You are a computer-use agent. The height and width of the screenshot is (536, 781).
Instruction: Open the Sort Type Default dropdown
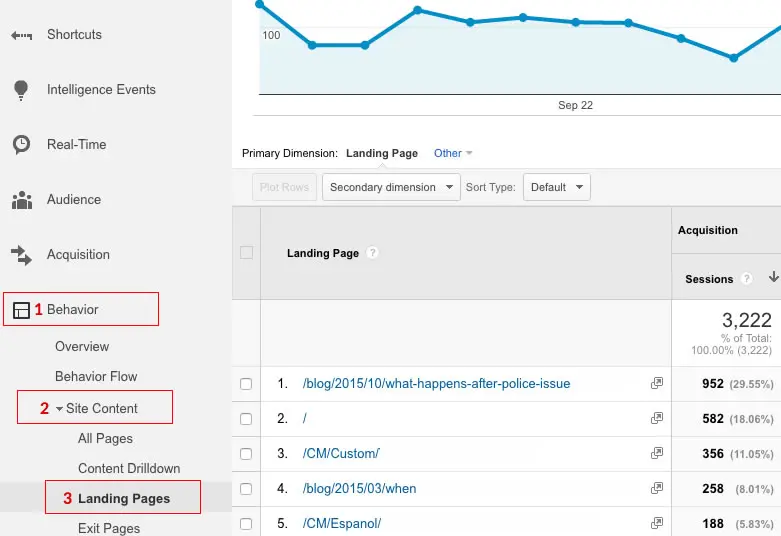coord(556,187)
